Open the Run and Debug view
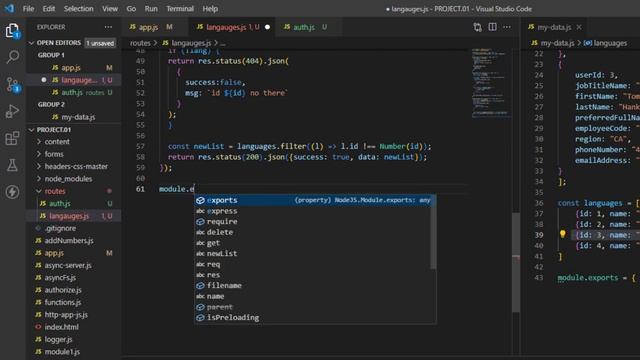 click(x=12, y=111)
